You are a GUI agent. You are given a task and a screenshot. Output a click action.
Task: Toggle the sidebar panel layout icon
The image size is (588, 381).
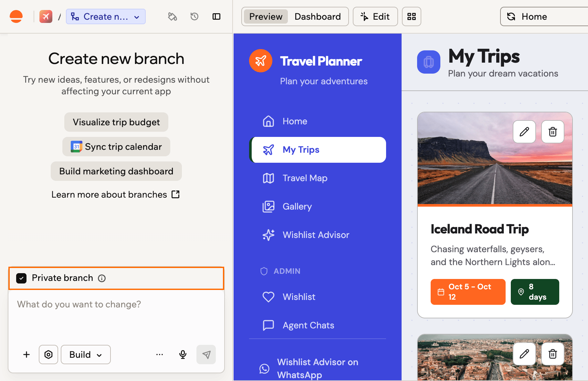click(216, 16)
